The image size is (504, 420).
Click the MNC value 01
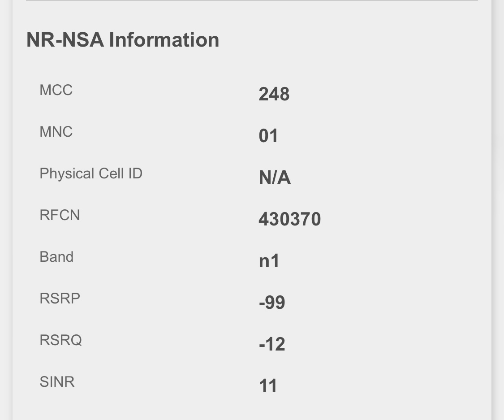(268, 136)
